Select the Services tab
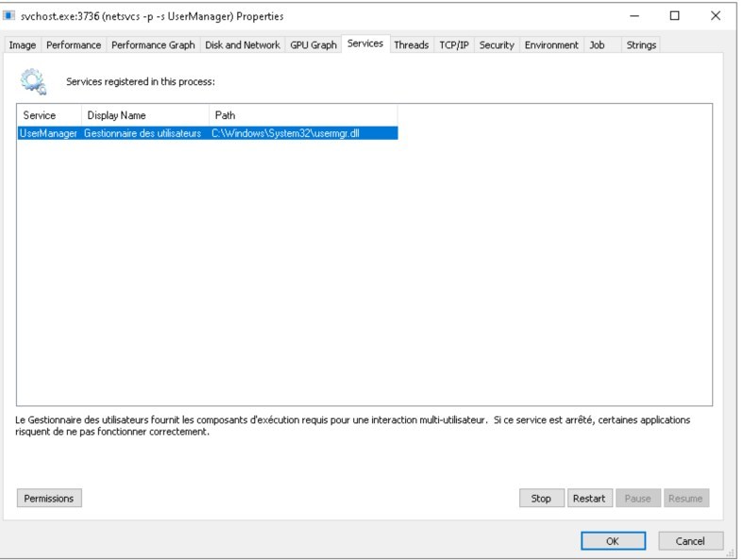 [x=365, y=43]
